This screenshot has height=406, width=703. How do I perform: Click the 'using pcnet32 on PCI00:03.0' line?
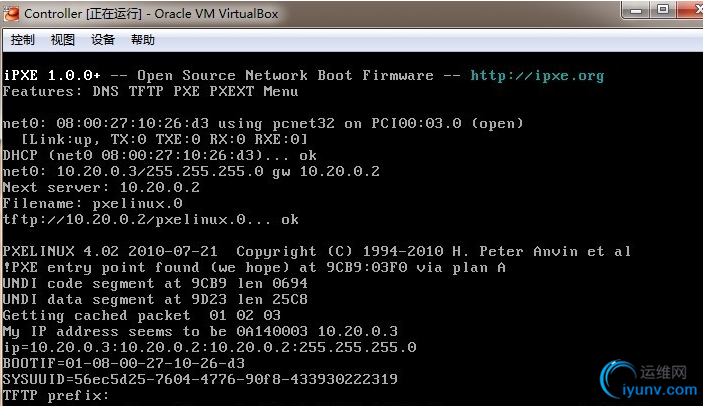pyautogui.click(x=263, y=123)
